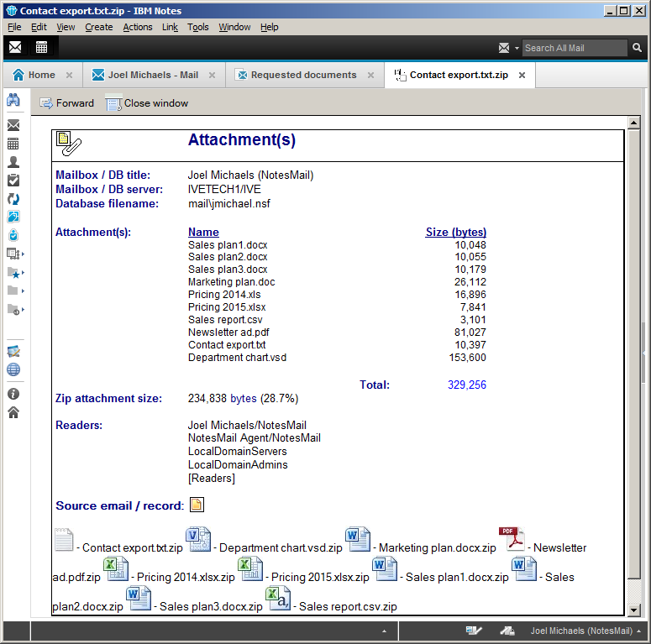651x644 pixels.
Task: Open Mail from the sidebar envelope icon
Action: 13,125
